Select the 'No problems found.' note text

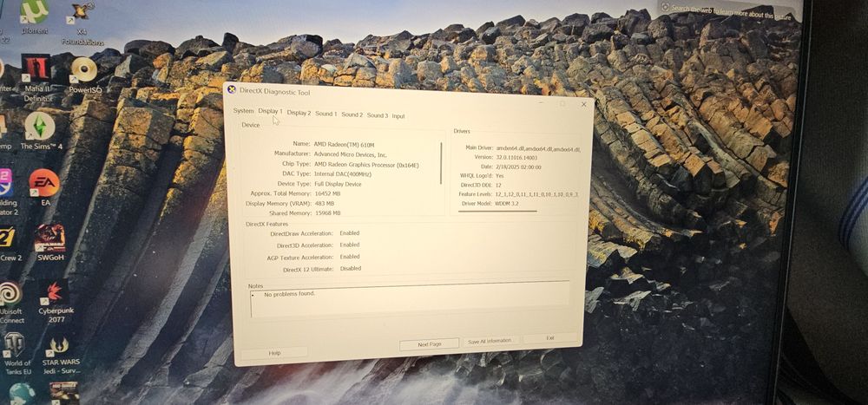(290, 294)
